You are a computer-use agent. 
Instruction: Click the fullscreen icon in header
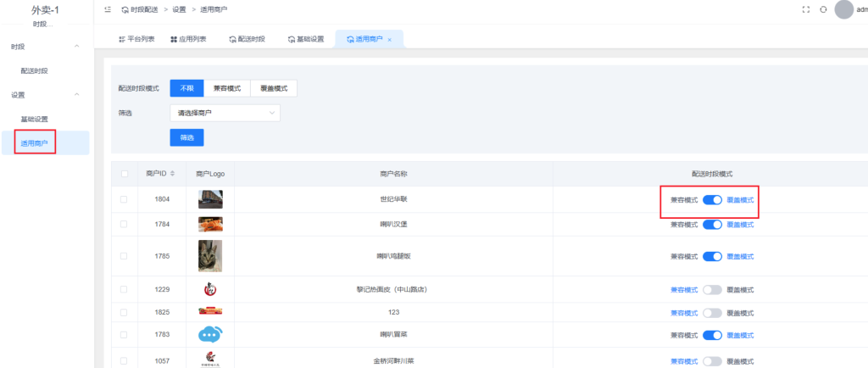point(805,9)
